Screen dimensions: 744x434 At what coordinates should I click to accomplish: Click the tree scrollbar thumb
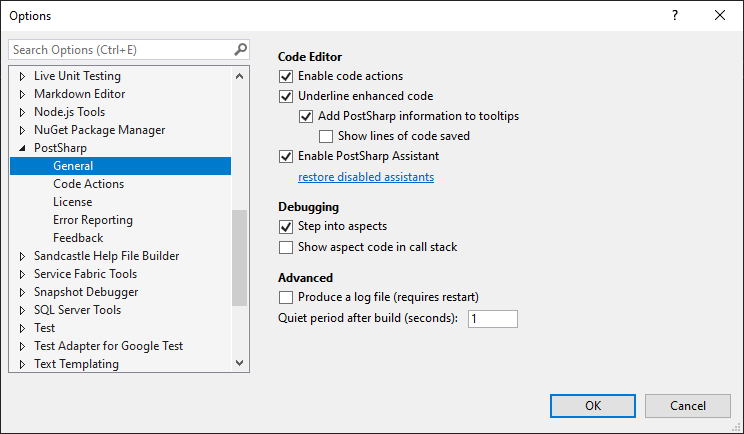click(x=240, y=258)
